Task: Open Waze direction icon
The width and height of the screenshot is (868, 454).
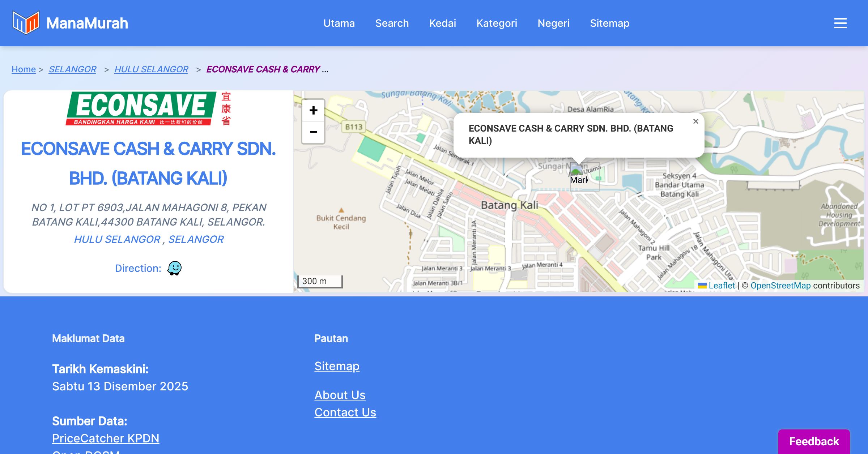Action: [x=174, y=268]
